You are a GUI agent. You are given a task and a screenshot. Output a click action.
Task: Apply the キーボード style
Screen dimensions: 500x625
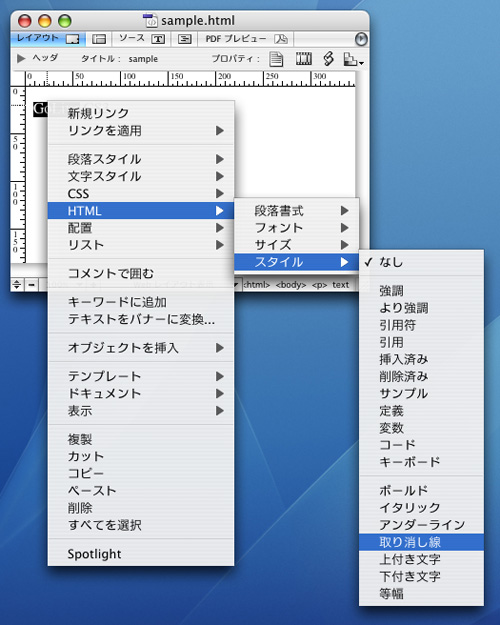421,462
